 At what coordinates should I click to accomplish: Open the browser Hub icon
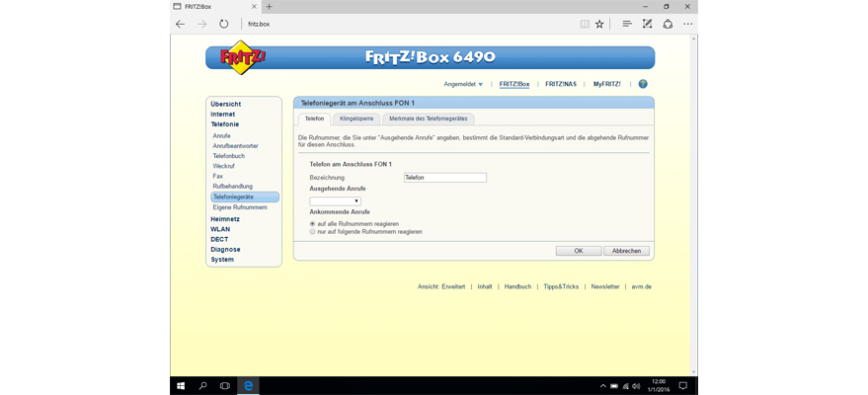coord(627,24)
